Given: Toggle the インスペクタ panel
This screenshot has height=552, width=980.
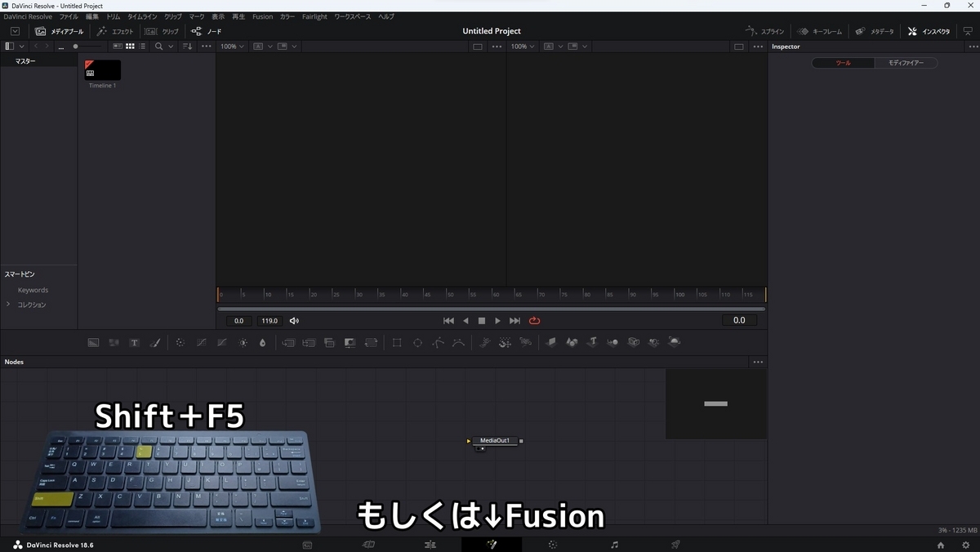Looking at the screenshot, I should point(929,31).
